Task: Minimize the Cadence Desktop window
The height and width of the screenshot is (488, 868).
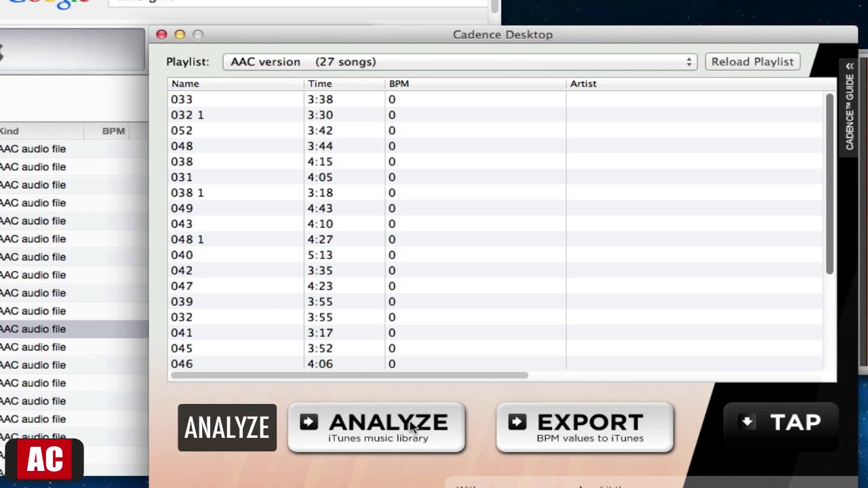Action: (x=180, y=35)
